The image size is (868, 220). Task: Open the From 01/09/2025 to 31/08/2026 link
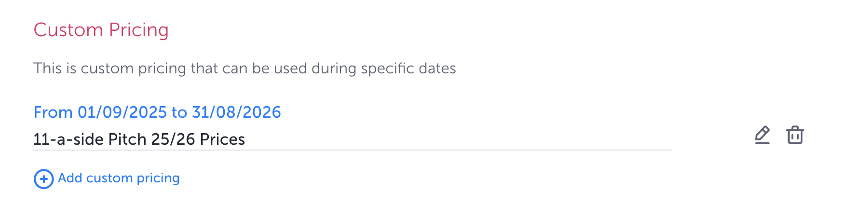tap(157, 112)
